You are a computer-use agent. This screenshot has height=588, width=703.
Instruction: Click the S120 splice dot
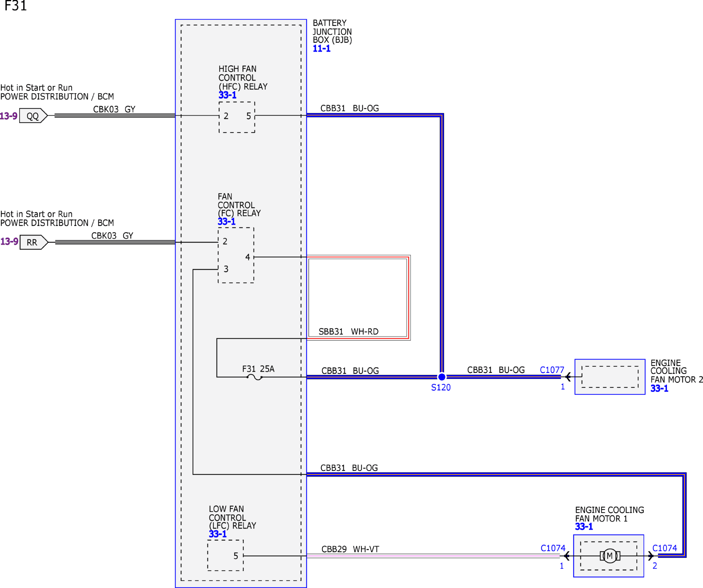(442, 377)
